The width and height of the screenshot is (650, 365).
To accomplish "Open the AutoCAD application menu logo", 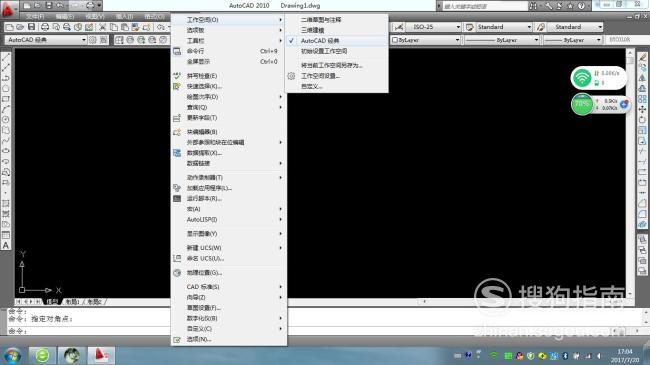I will [x=8, y=9].
